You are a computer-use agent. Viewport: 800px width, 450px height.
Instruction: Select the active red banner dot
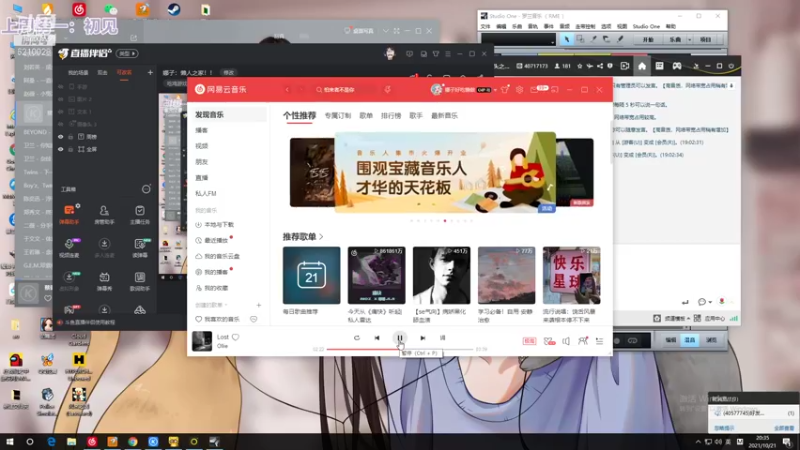pos(445,221)
